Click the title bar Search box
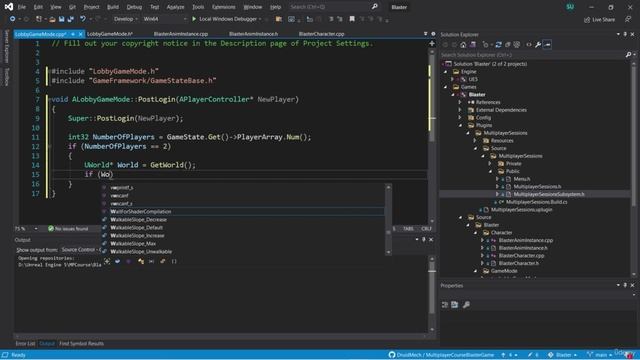Viewport: 640px width, 360px height. (x=333, y=7)
